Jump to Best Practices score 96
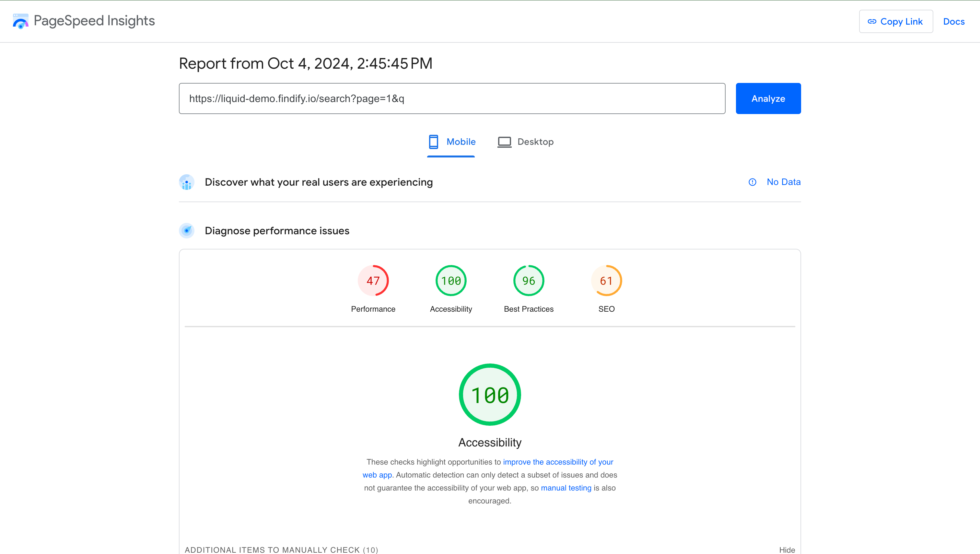The height and width of the screenshot is (554, 980). (529, 281)
